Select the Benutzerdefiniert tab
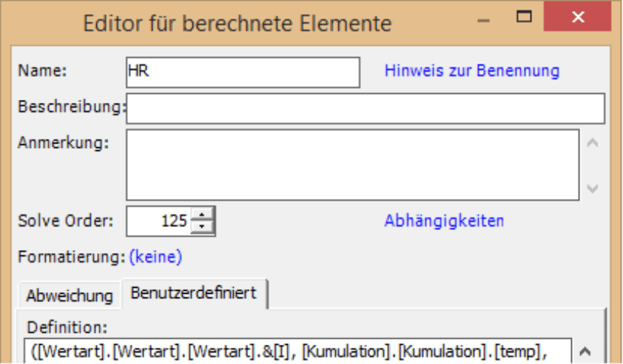Viewport: 623px width, 364px height. point(194,293)
